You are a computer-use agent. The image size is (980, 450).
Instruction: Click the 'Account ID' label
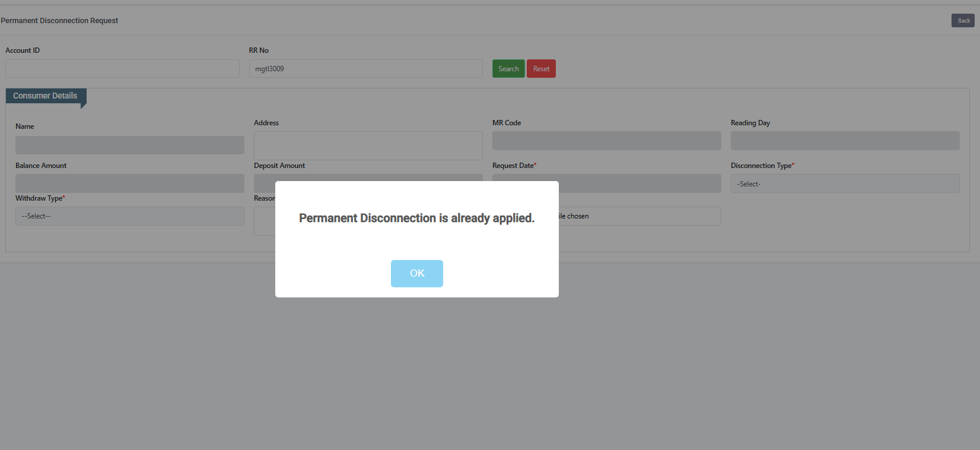pyautogui.click(x=23, y=50)
